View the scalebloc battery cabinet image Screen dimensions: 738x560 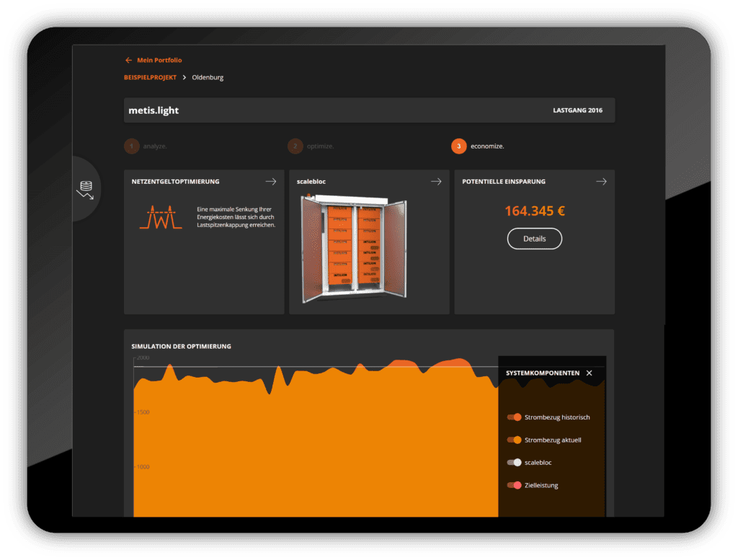[x=354, y=249]
